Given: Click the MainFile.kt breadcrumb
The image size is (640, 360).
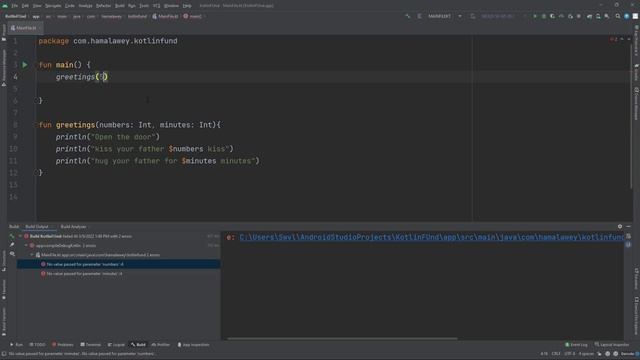Looking at the screenshot, I should [x=165, y=16].
